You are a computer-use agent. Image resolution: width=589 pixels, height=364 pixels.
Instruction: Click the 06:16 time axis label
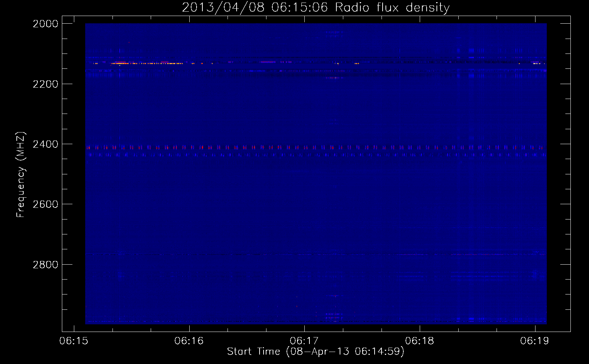pyautogui.click(x=189, y=341)
